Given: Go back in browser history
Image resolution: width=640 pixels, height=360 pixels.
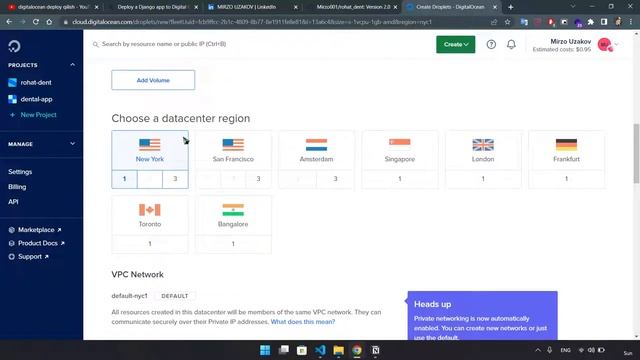Looking at the screenshot, I should 9,22.
